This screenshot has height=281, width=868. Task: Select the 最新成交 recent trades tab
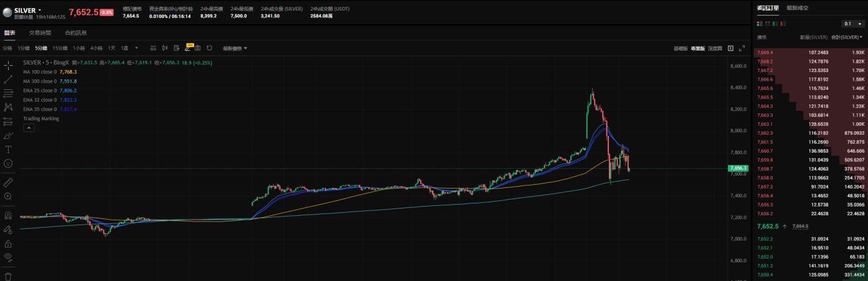click(x=797, y=7)
